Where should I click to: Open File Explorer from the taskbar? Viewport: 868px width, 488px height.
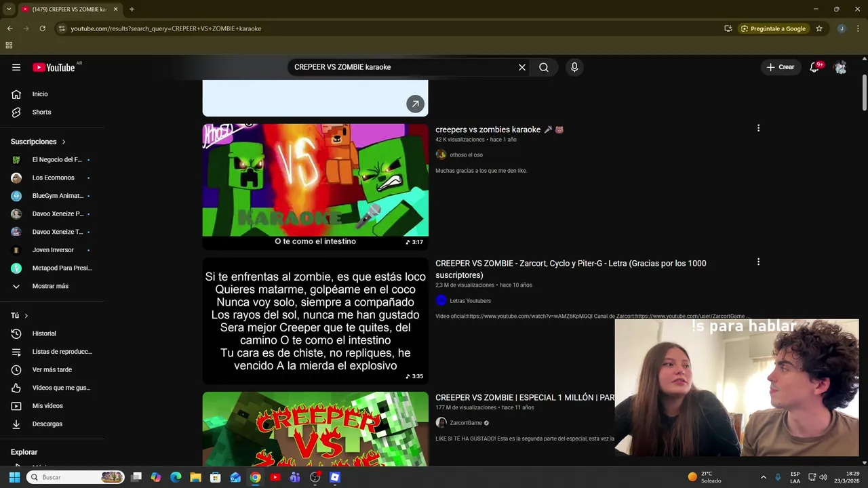tap(195, 477)
